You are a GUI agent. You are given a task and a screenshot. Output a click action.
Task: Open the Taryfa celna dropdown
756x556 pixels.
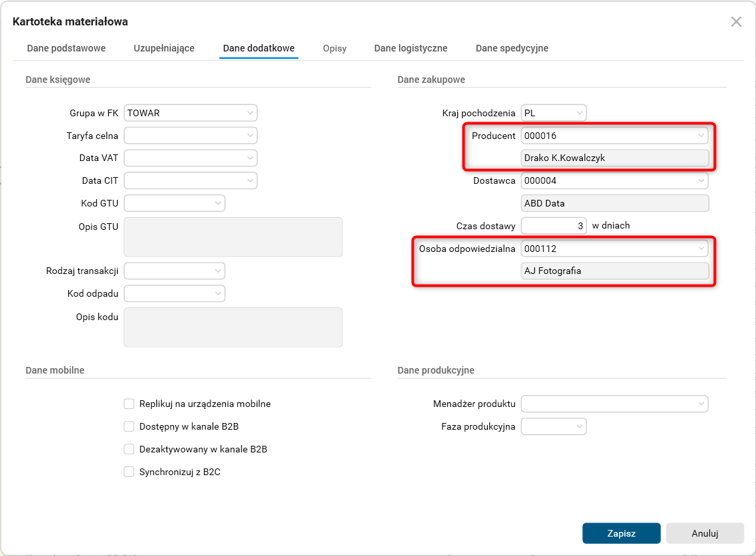[x=250, y=136]
